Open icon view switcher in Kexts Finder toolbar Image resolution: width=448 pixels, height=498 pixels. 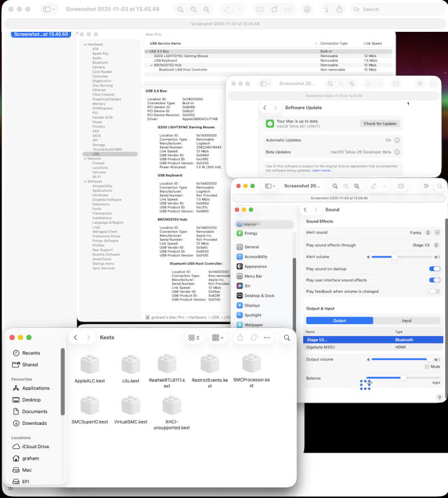tap(194, 337)
